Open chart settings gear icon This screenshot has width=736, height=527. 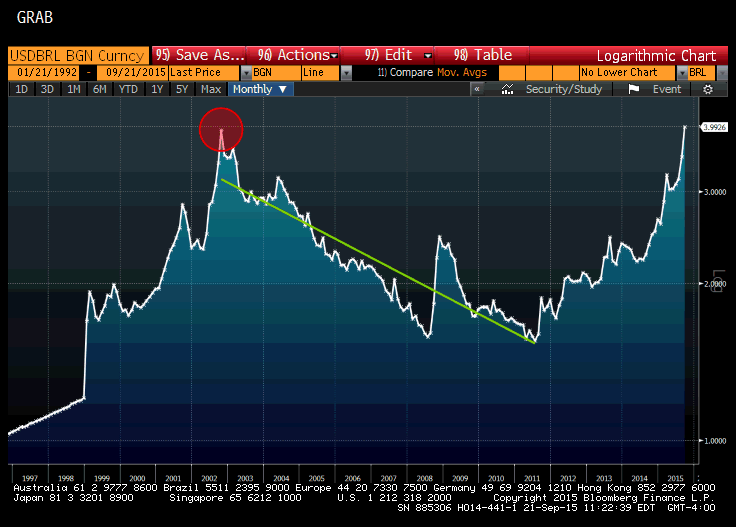click(x=708, y=89)
